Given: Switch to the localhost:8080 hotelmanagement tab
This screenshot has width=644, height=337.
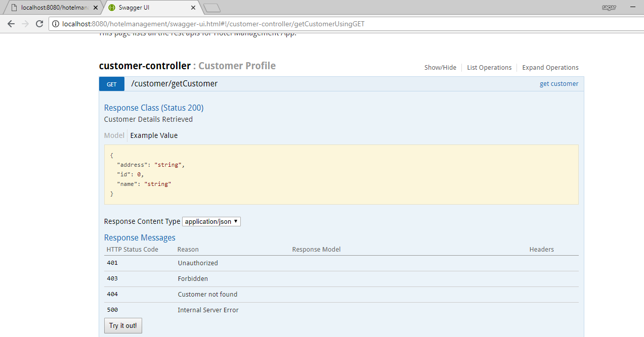Looking at the screenshot, I should point(53,8).
